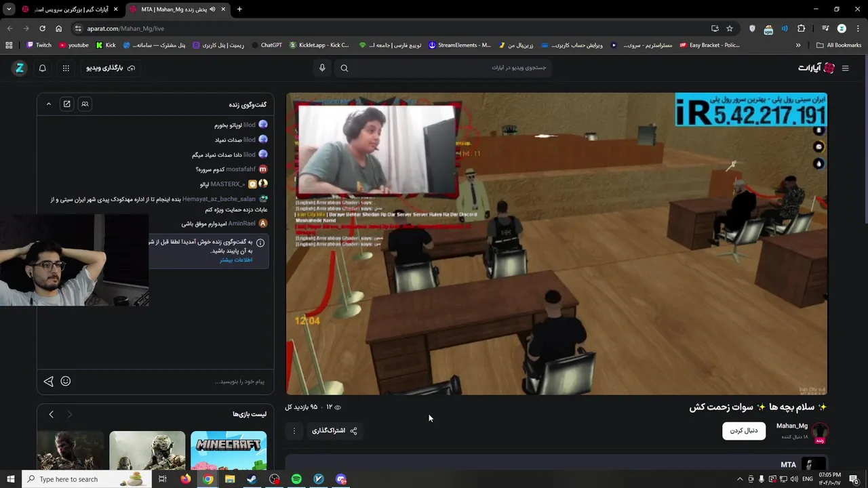Open site information for aparat.com
This screenshot has height=488, width=868.
78,28
